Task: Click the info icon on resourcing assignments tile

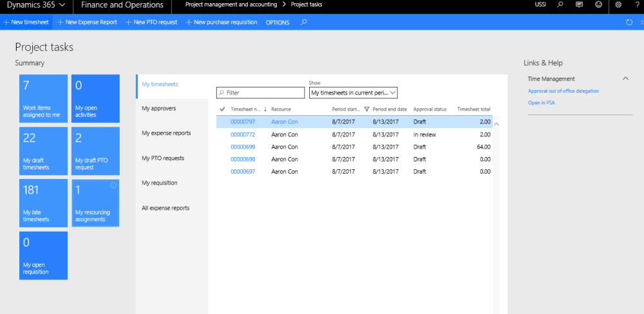Action: coord(113,185)
